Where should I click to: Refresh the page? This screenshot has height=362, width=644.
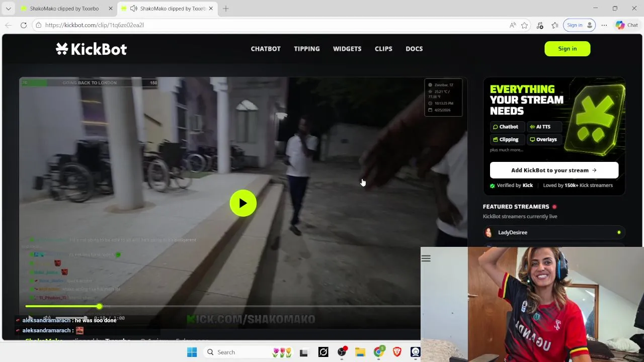(x=24, y=25)
